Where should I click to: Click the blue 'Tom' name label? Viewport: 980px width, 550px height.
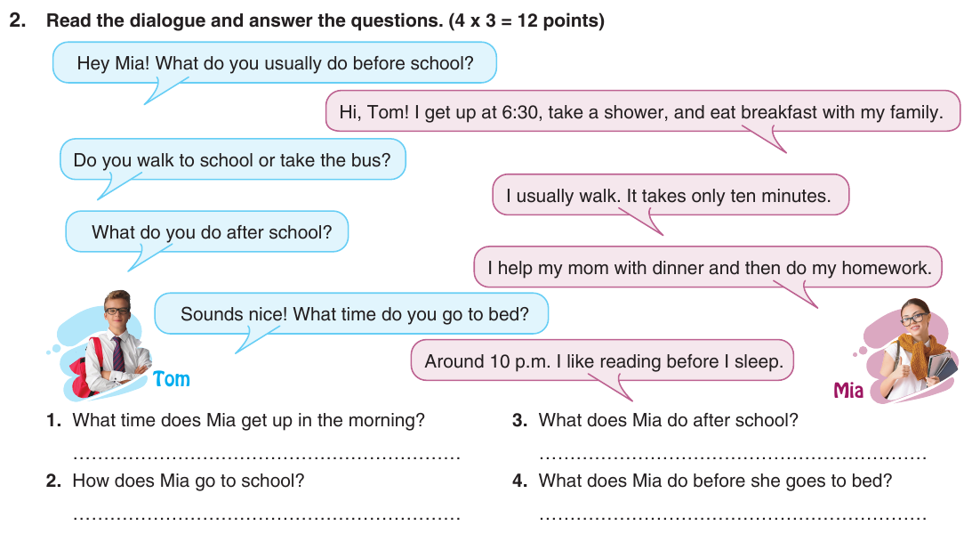coord(172,379)
